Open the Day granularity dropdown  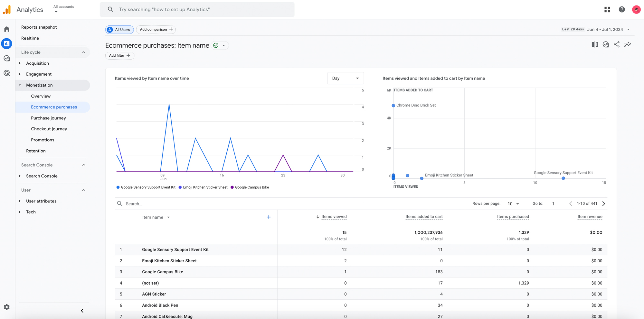(346, 78)
